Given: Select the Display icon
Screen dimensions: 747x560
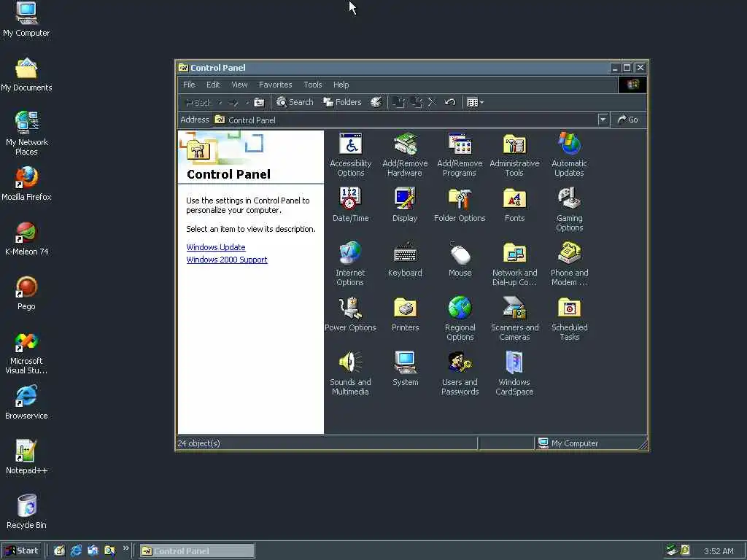Looking at the screenshot, I should point(405,205).
